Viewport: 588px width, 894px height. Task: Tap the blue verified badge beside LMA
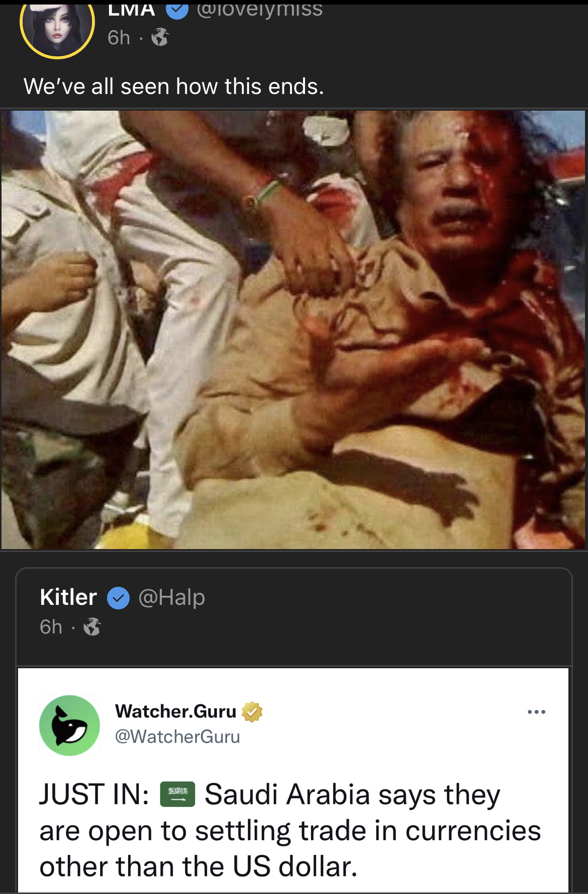pos(177,10)
